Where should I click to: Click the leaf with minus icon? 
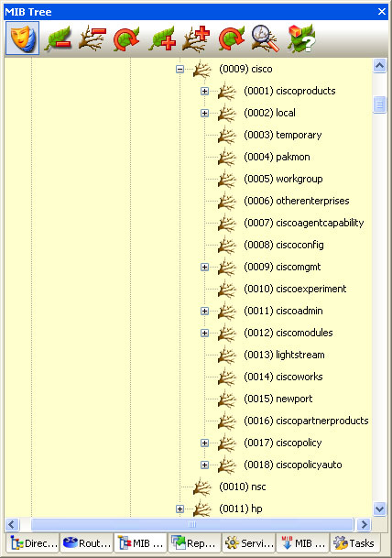58,38
